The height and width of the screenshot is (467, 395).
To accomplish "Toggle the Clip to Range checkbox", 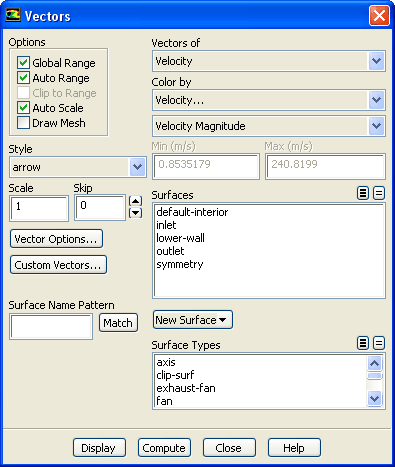I will point(23,93).
